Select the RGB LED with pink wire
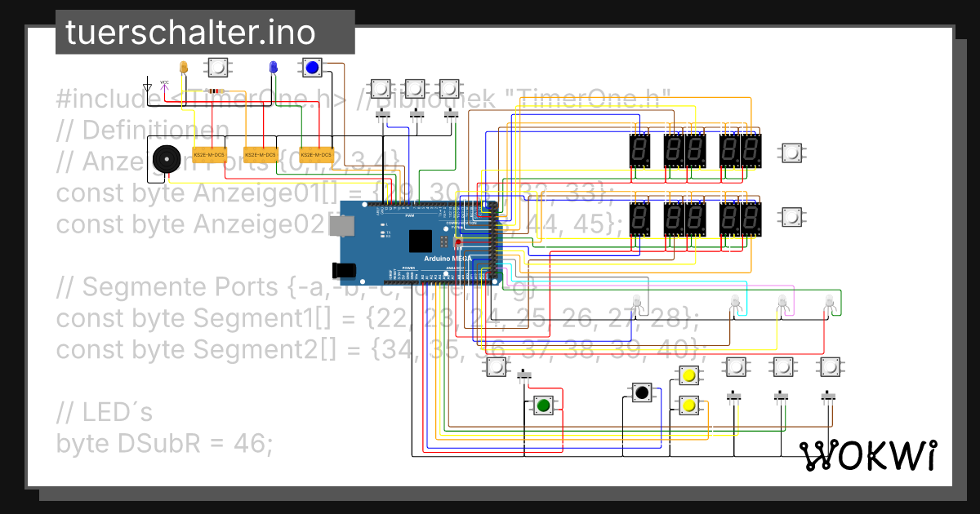 [x=783, y=304]
